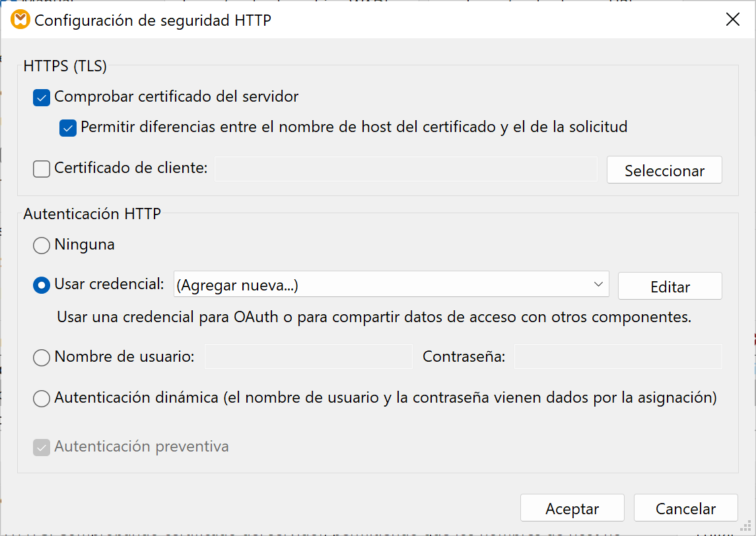This screenshot has width=756, height=536.
Task: Click into the Contraseña password field
Action: click(617, 357)
